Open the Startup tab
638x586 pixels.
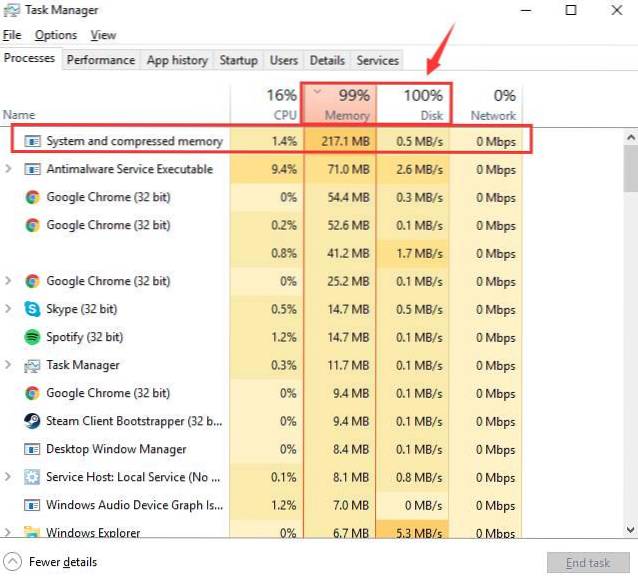[x=238, y=60]
